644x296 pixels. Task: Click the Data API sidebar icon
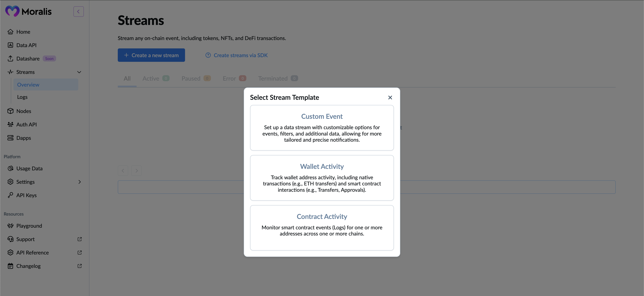tap(10, 45)
